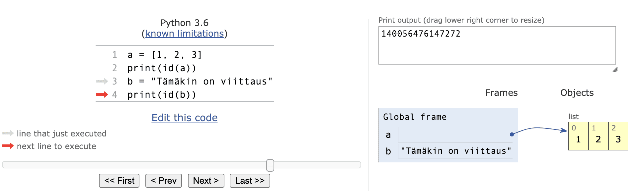Click the red next-line arrow at line 4
The width and height of the screenshot is (644, 191).
pos(102,95)
